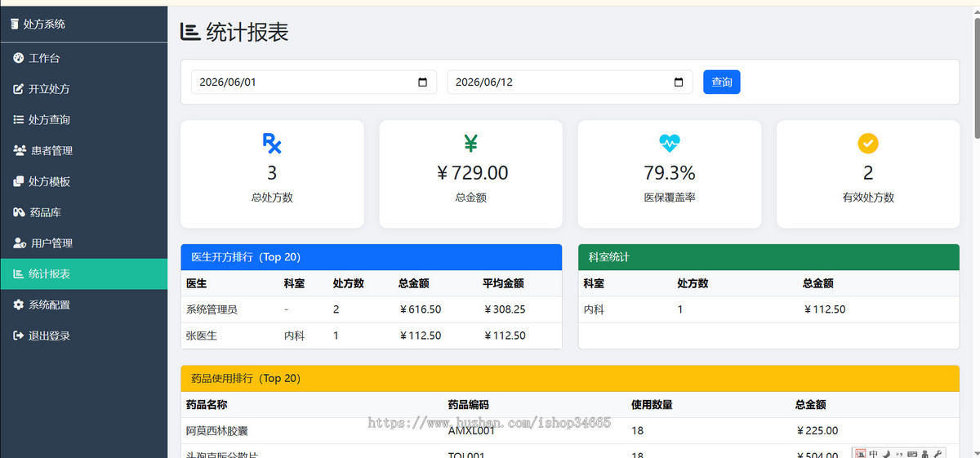Click the chart icon beside the 统计报表 heading
The height and width of the screenshot is (458, 980).
tap(190, 32)
